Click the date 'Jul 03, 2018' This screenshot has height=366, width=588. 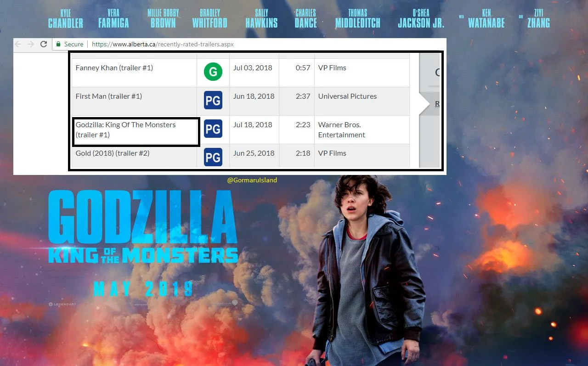(x=253, y=68)
